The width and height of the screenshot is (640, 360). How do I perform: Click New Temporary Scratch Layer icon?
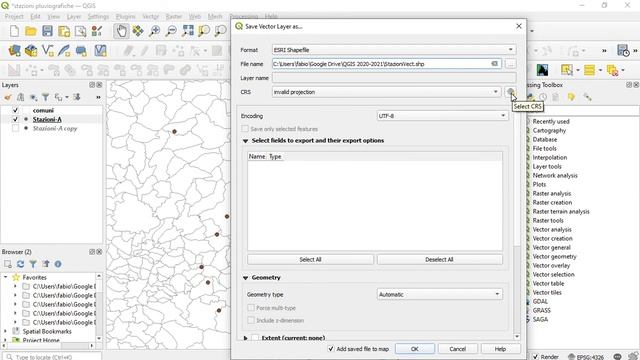click(81, 51)
